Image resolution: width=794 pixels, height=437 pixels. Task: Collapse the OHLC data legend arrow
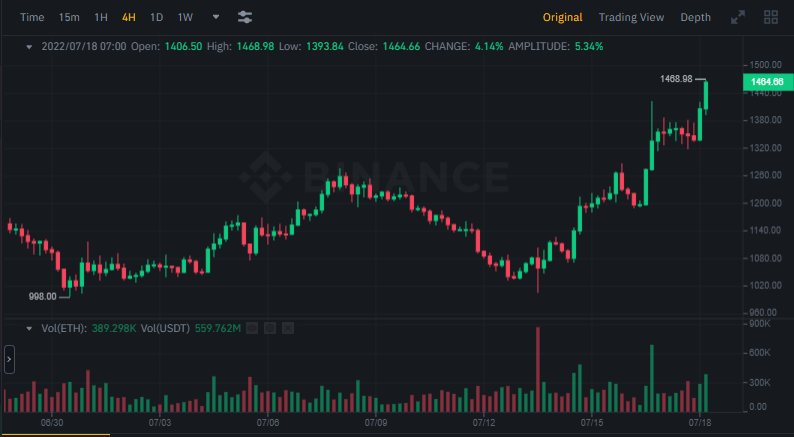pyautogui.click(x=29, y=47)
